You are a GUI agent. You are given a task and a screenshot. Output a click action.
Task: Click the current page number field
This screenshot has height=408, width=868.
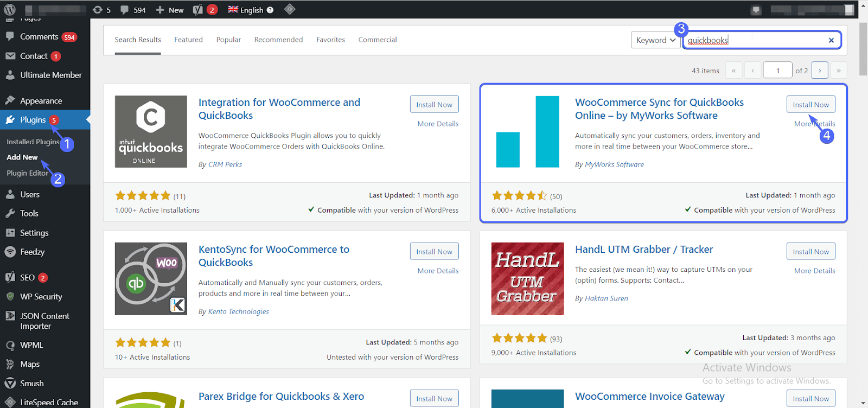coord(777,71)
